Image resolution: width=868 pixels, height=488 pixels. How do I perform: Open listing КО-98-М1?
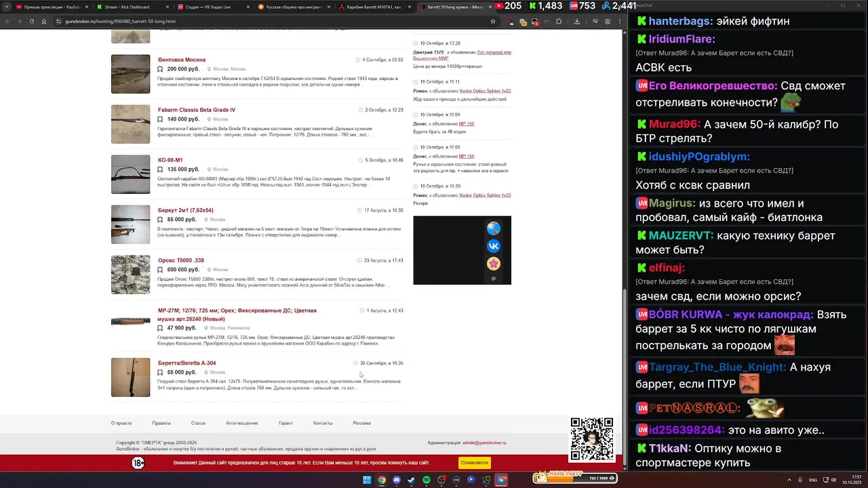click(170, 160)
